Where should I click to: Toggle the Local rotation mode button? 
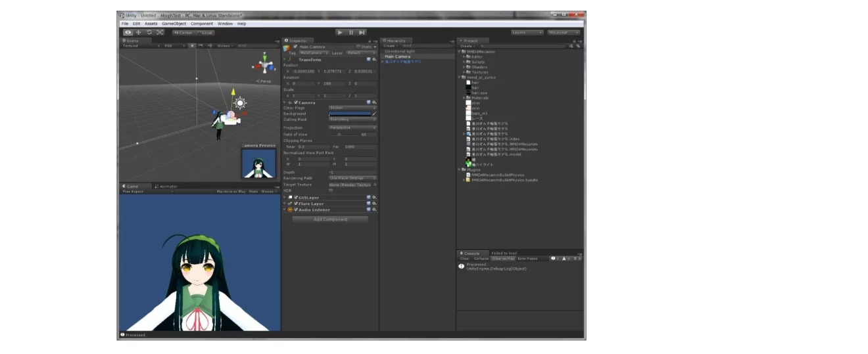tap(205, 32)
